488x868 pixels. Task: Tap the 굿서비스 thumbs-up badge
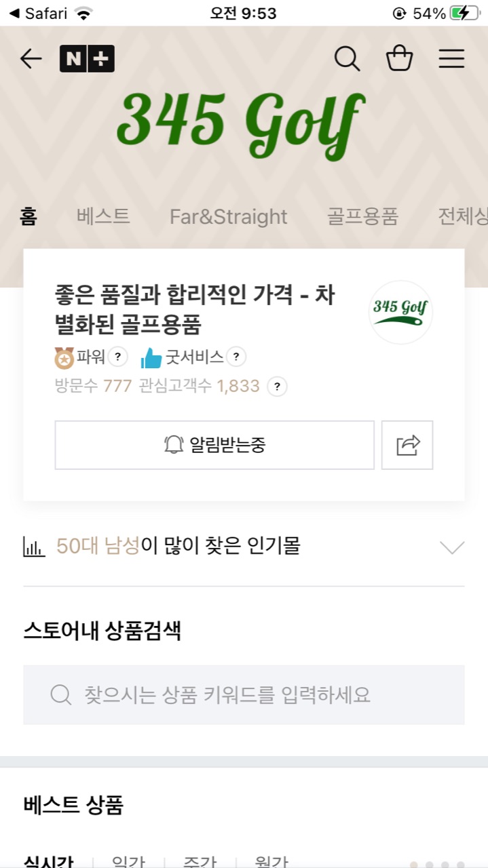[x=152, y=356]
